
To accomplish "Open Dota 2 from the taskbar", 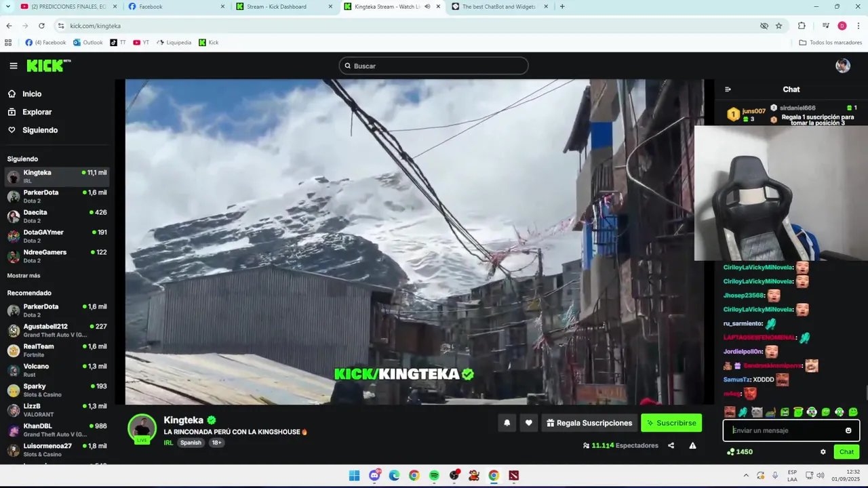I will pyautogui.click(x=513, y=476).
